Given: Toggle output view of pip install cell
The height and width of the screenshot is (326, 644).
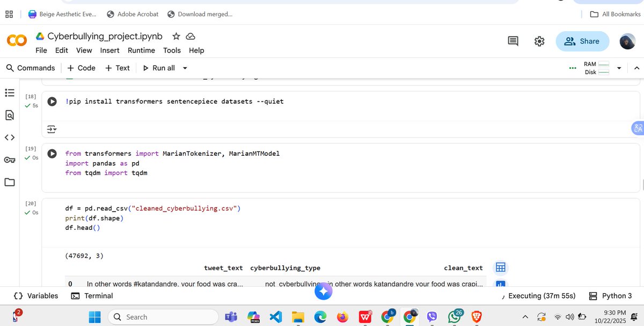Looking at the screenshot, I should point(52,129).
